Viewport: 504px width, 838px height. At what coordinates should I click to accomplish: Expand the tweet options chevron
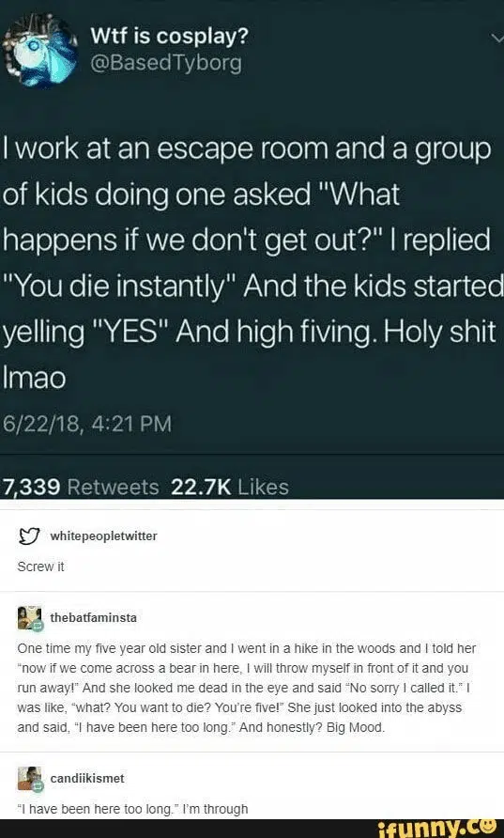(496, 38)
